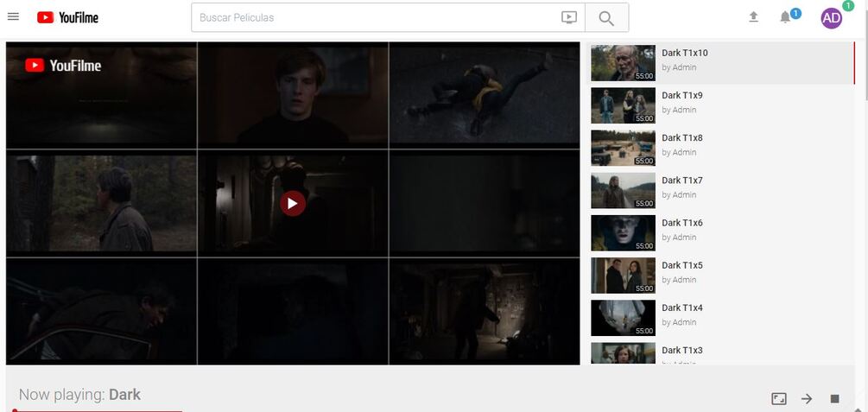Select the Dark T1x9 title
The image size is (868, 412).
click(682, 95)
